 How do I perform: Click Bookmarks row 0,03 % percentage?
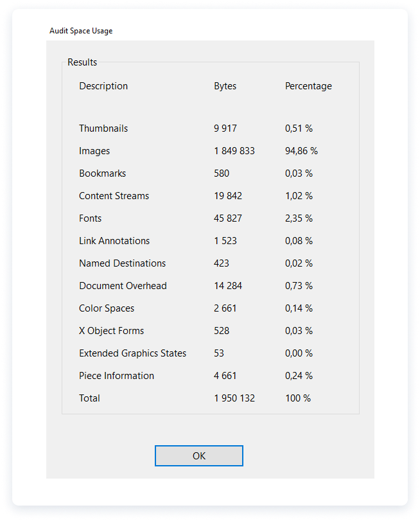point(299,173)
